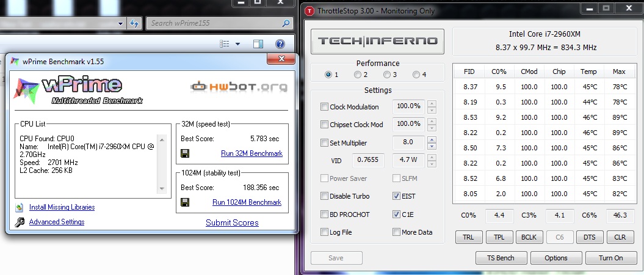The image size is (644, 275).
Task: Select Performance profile 2
Action: tap(357, 75)
